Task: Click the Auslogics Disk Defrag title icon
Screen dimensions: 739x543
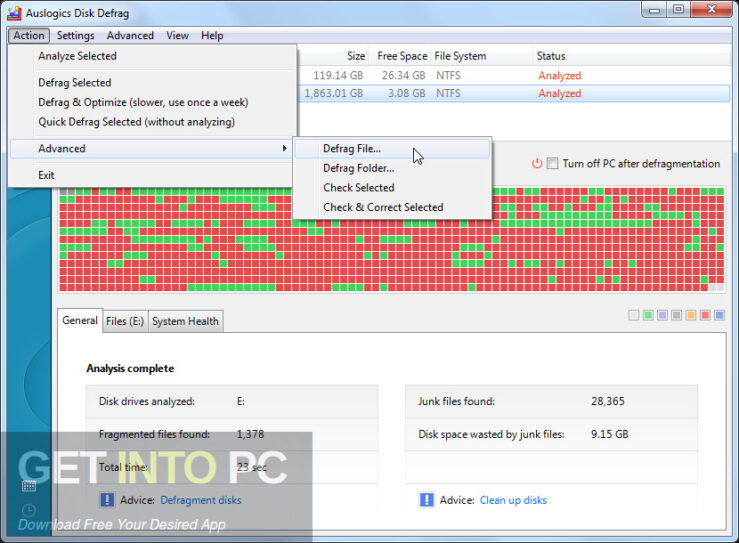Action: pyautogui.click(x=15, y=13)
